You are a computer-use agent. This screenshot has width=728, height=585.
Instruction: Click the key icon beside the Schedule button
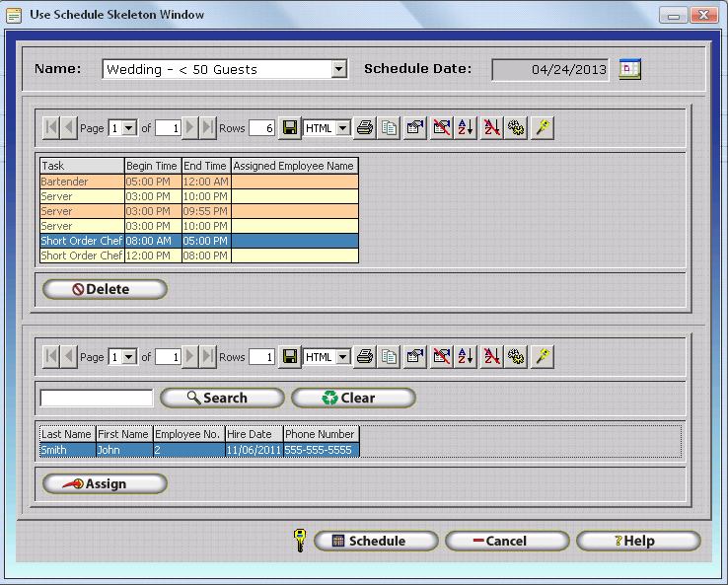(x=300, y=541)
